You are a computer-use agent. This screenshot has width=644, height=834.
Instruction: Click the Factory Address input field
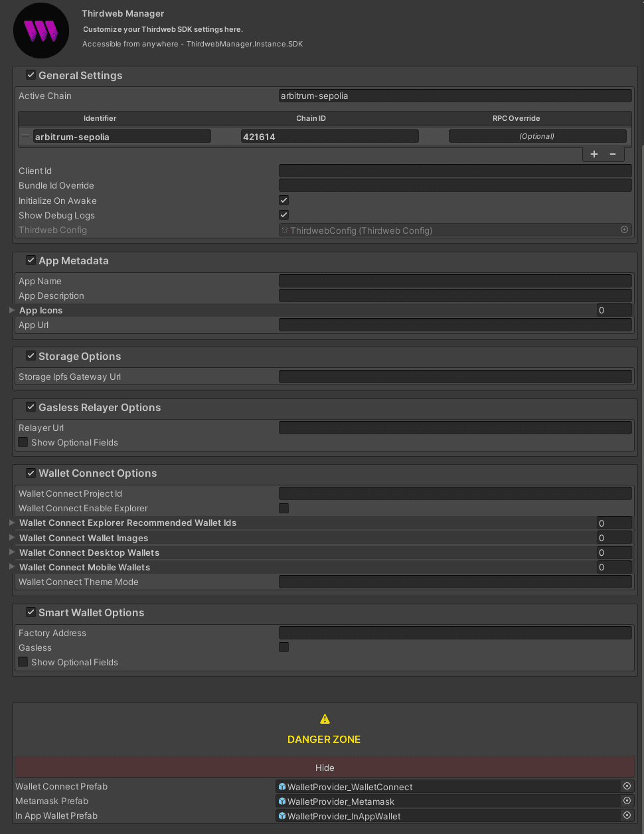[455, 633]
